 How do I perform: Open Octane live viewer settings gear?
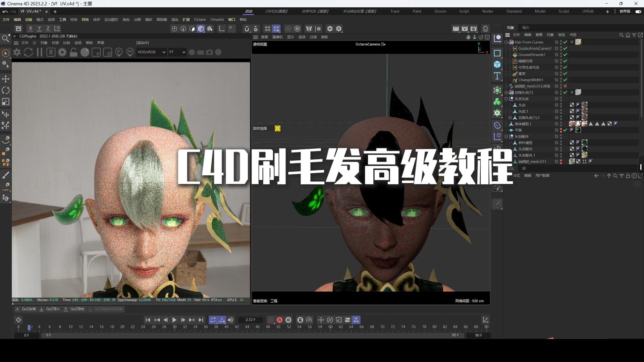point(62,52)
